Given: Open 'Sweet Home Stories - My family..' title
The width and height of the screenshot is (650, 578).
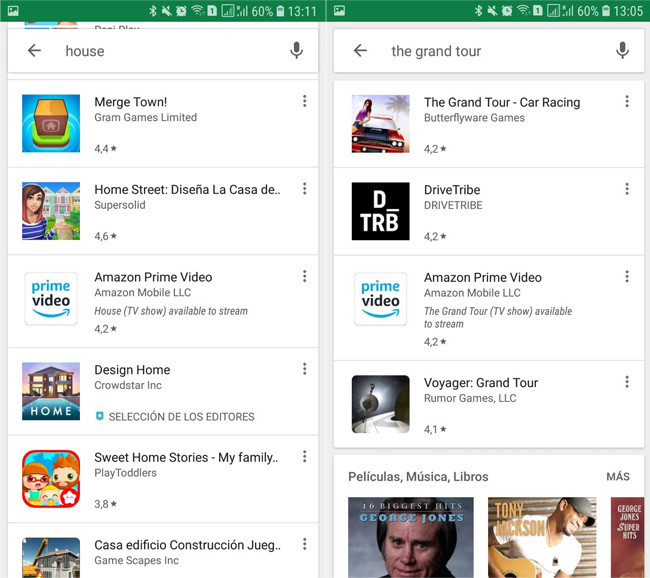Looking at the screenshot, I should (x=186, y=457).
